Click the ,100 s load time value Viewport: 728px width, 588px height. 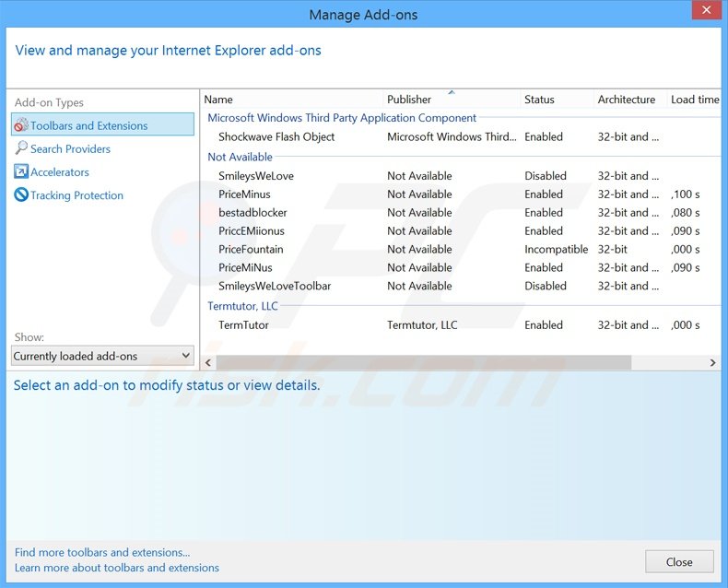point(686,194)
